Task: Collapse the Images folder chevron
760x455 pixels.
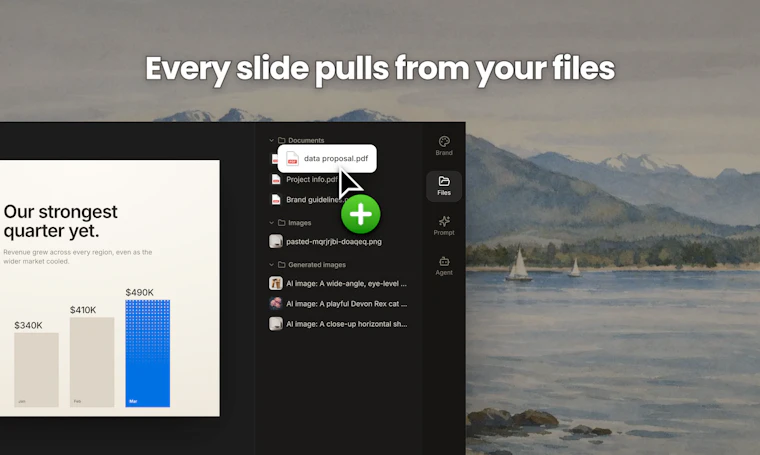Action: 271,223
